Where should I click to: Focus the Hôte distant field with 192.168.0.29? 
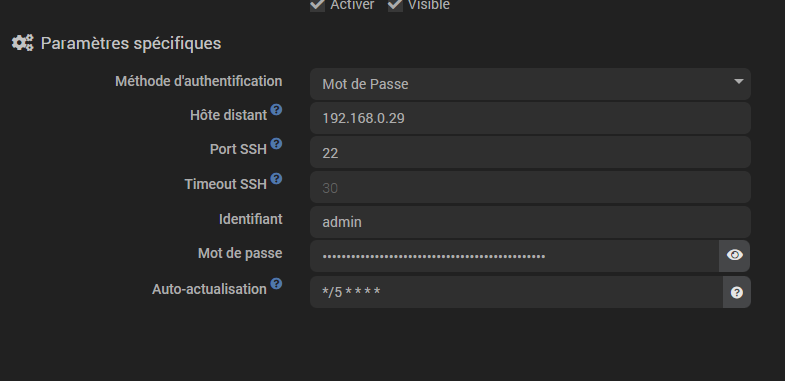tap(530, 118)
